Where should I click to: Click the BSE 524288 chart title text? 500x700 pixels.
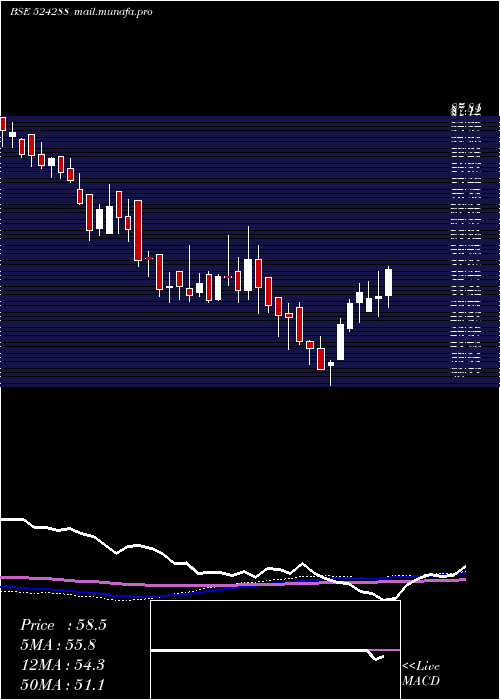[x=39, y=12]
